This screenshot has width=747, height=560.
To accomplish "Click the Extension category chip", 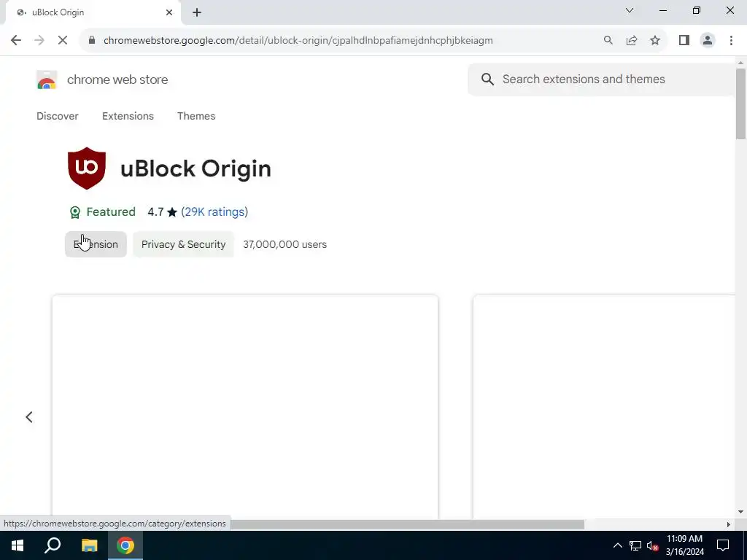I will pyautogui.click(x=96, y=244).
